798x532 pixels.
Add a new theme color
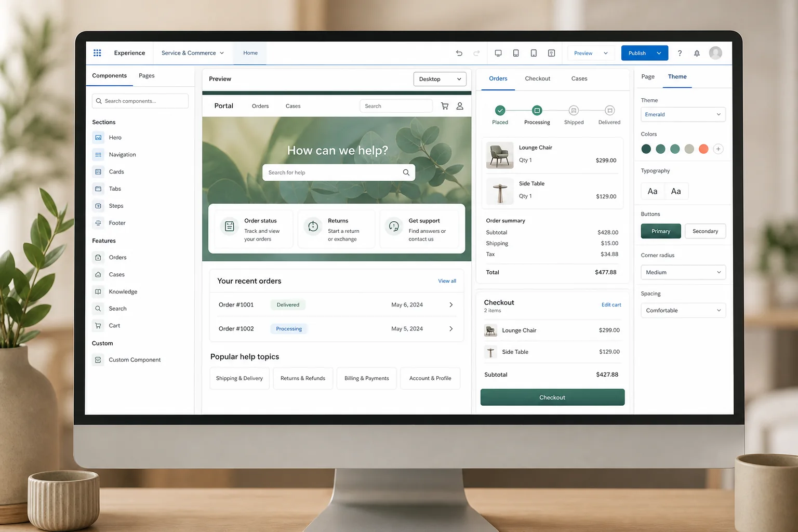coord(718,149)
